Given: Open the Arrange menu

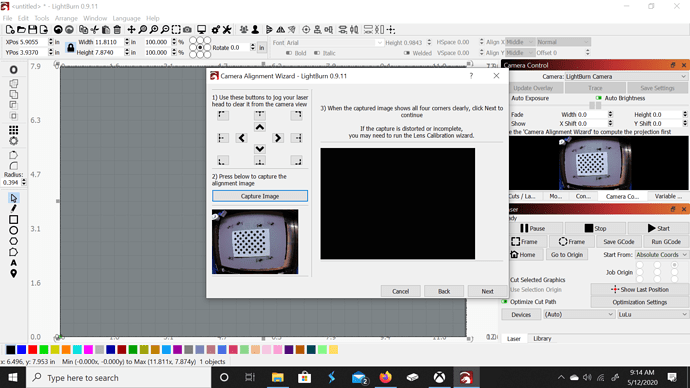Looking at the screenshot, I should tap(66, 18).
